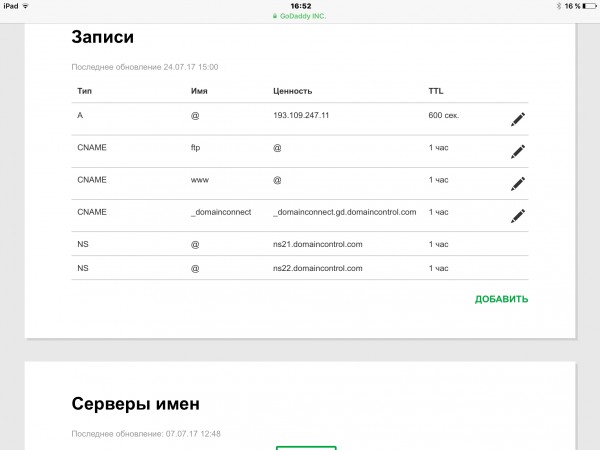This screenshot has height=450, width=600.
Task: Tap the 16:52 clock
Action: click(301, 6)
